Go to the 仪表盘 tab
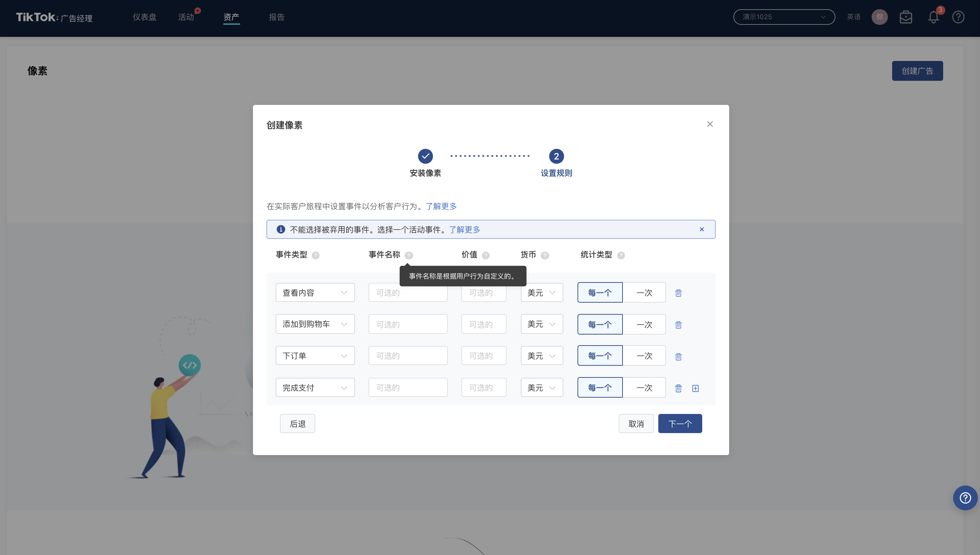Screen dimensions: 980x555 click(145, 17)
